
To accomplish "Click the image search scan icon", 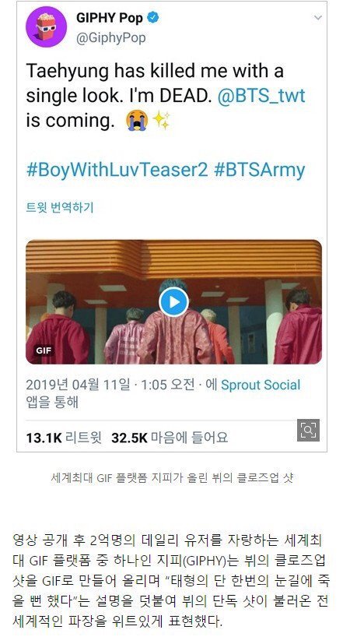I will pos(308,430).
